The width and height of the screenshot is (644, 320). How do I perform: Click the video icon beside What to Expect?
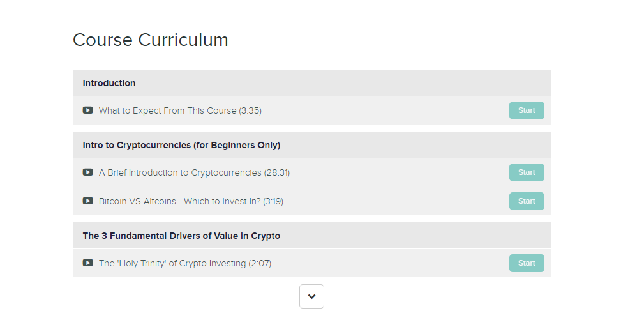point(87,110)
